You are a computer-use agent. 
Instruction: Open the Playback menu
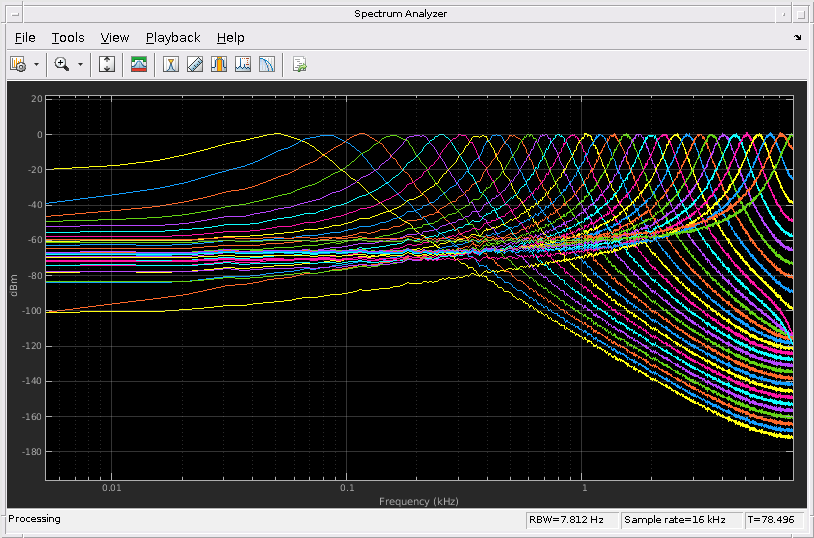click(173, 37)
